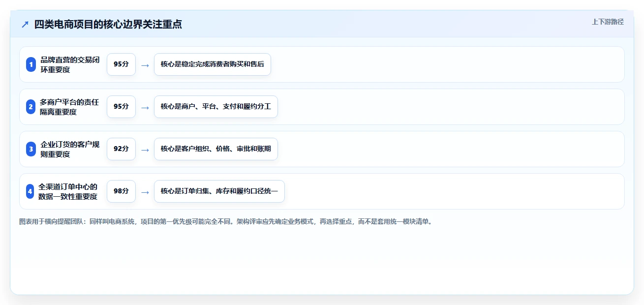Click the box 核心是商户、平台、支付和履约分工

point(216,107)
